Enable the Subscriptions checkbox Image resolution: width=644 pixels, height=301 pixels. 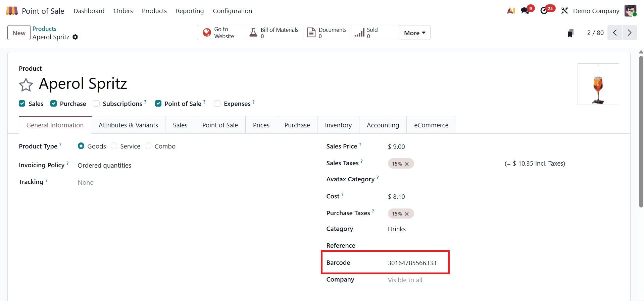point(96,104)
